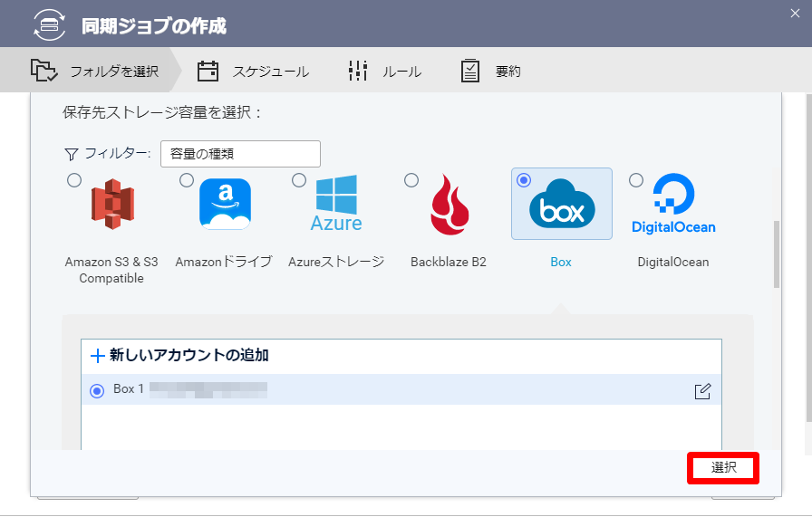Click the storage list vertical scrollbar
The height and width of the screenshot is (517, 812).
pos(777,254)
